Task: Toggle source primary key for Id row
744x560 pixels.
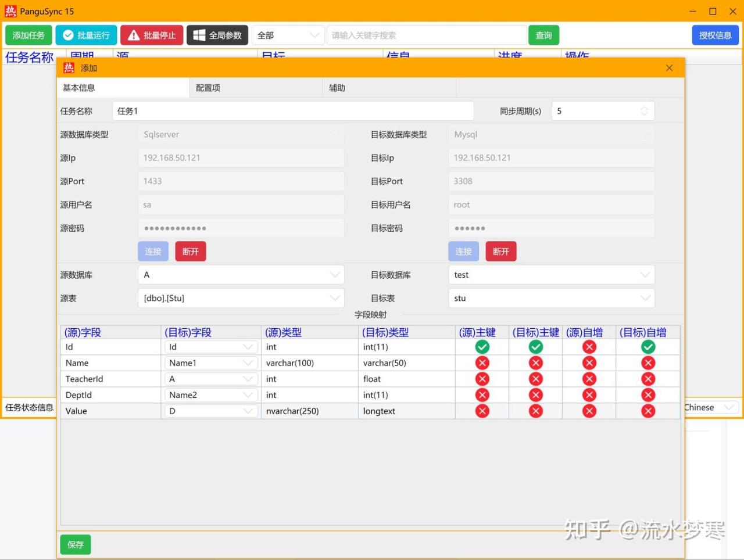Action: tap(482, 347)
